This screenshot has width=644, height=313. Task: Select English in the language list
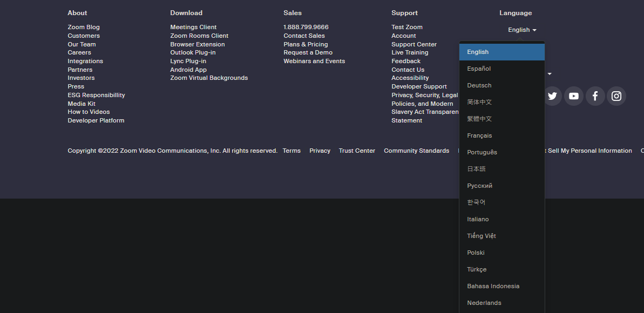(x=502, y=52)
